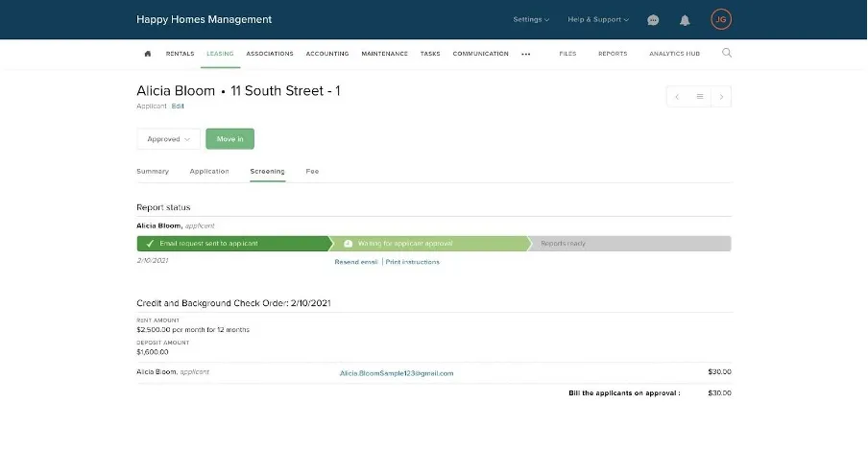
Task: Click 'Email request sent to applicant' step
Action: pos(233,244)
